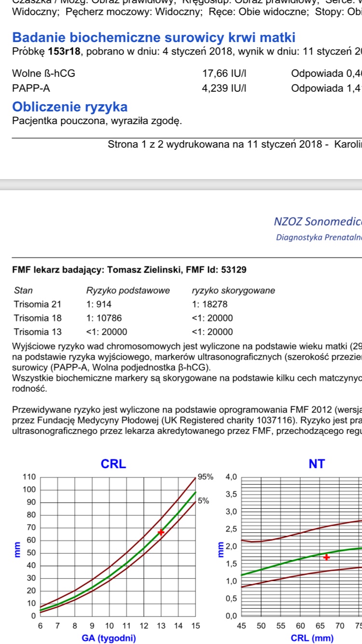362x644 pixels.
Task: Click the adjusted risk value 1: 18278
Action: [x=210, y=305]
